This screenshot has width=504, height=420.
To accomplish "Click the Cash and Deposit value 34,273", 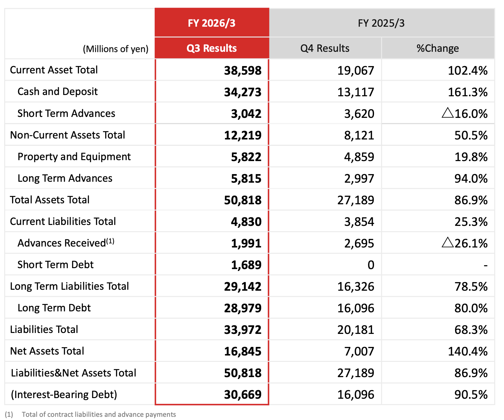I will coord(242,92).
